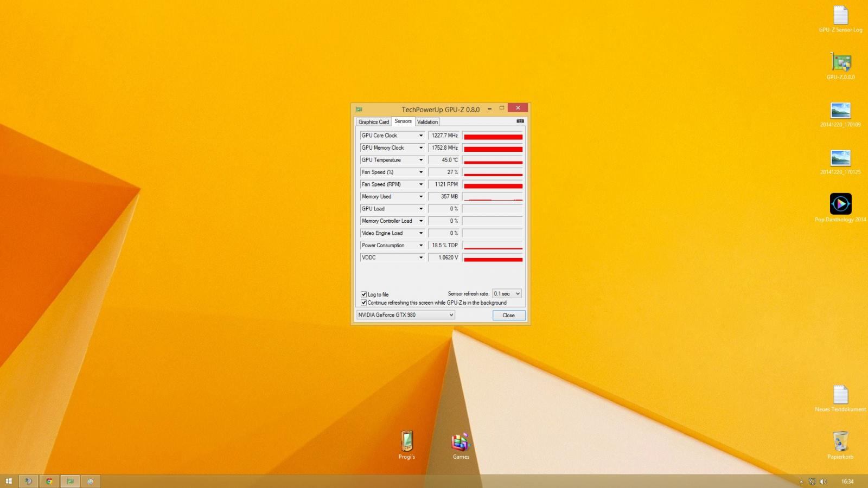This screenshot has height=488, width=868.
Task: Open Neues Textdokument desktop file
Action: point(840,399)
